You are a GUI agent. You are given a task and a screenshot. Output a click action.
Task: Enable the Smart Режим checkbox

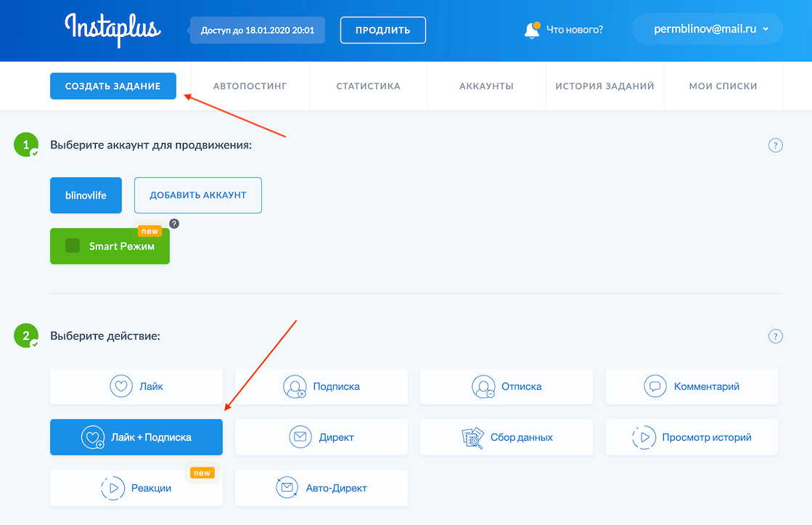[73, 246]
